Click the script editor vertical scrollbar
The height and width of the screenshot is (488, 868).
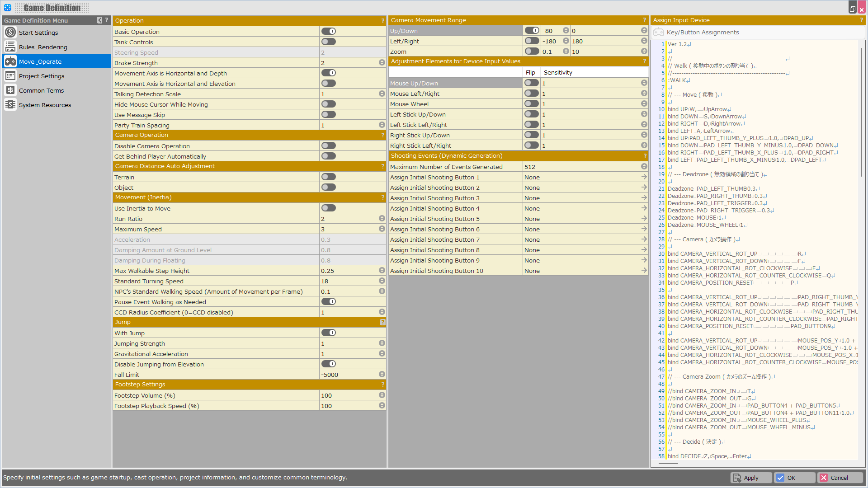862,113
